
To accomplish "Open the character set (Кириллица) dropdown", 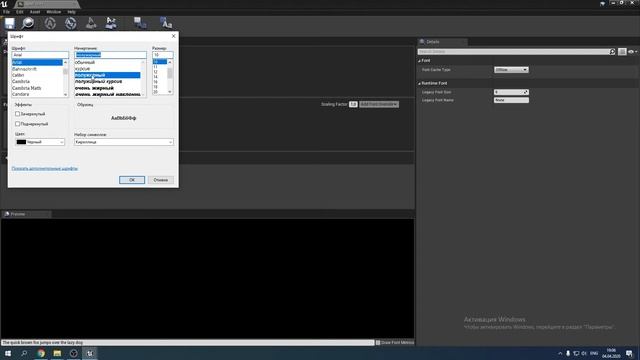I will point(124,142).
